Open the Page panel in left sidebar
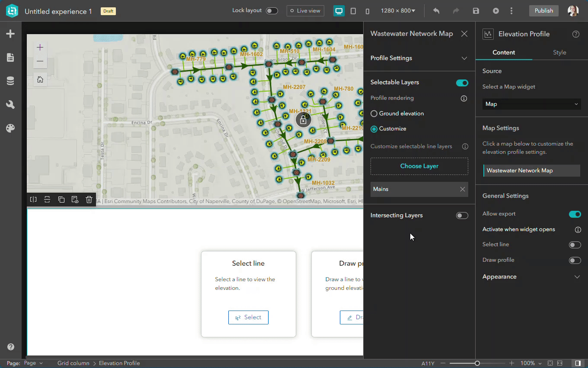This screenshot has height=368, width=588. pyautogui.click(x=10, y=57)
